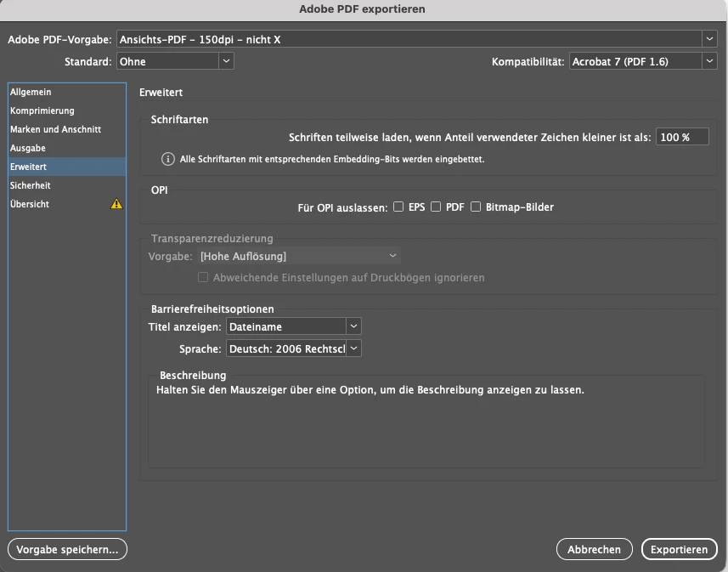The image size is (728, 572).
Task: Open the Sprache Deutsch dropdown
Action: (293, 348)
